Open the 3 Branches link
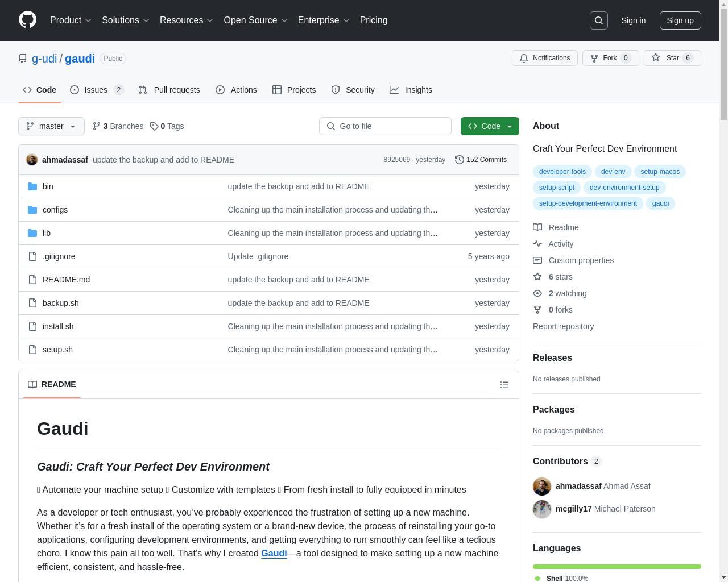 (x=118, y=126)
